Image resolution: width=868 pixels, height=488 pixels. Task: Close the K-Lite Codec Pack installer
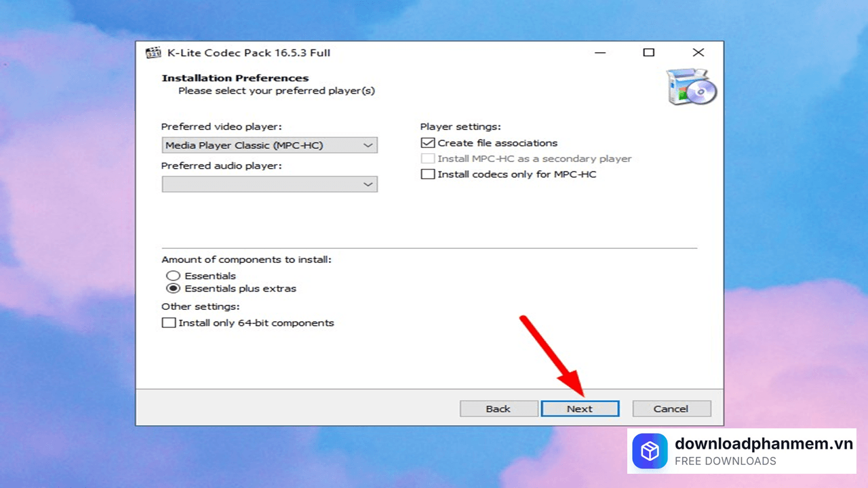698,53
